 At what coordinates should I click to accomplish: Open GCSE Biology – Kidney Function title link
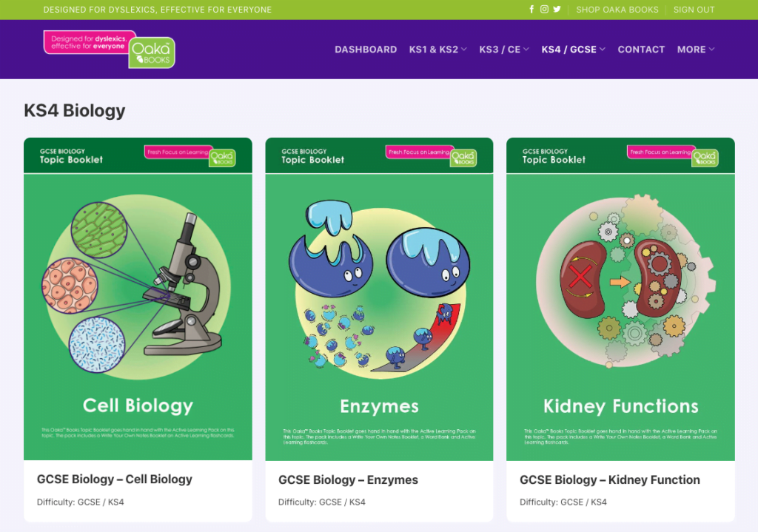click(609, 479)
